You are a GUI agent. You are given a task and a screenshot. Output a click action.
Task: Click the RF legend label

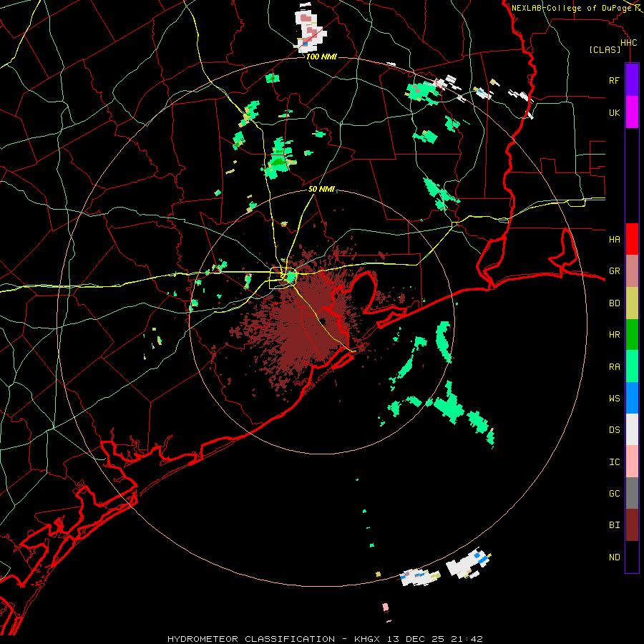pyautogui.click(x=614, y=80)
